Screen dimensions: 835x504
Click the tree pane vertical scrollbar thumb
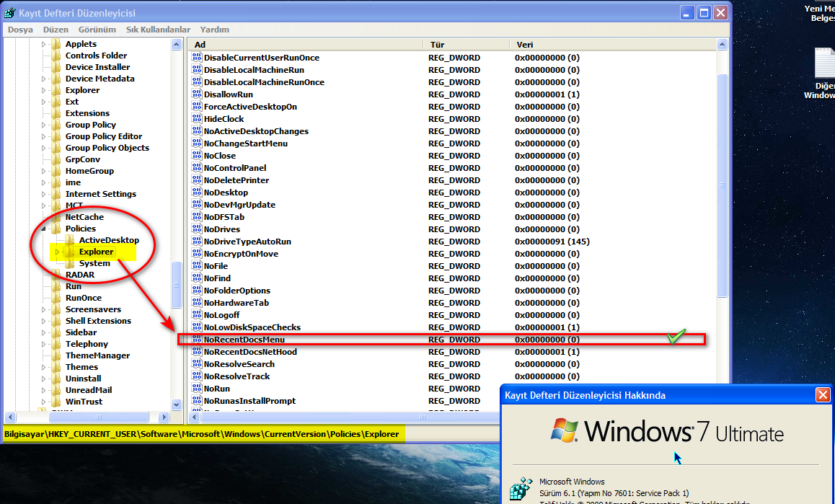[x=176, y=285]
